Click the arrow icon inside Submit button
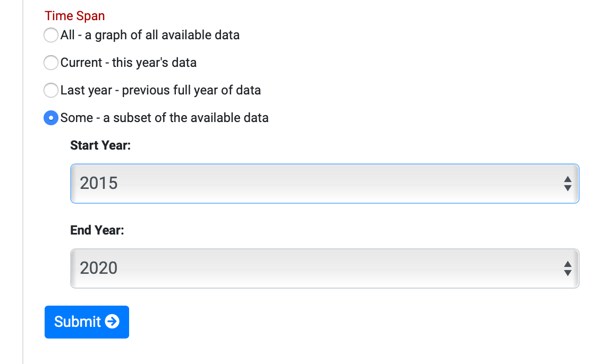This screenshot has width=594, height=364. coord(112,322)
